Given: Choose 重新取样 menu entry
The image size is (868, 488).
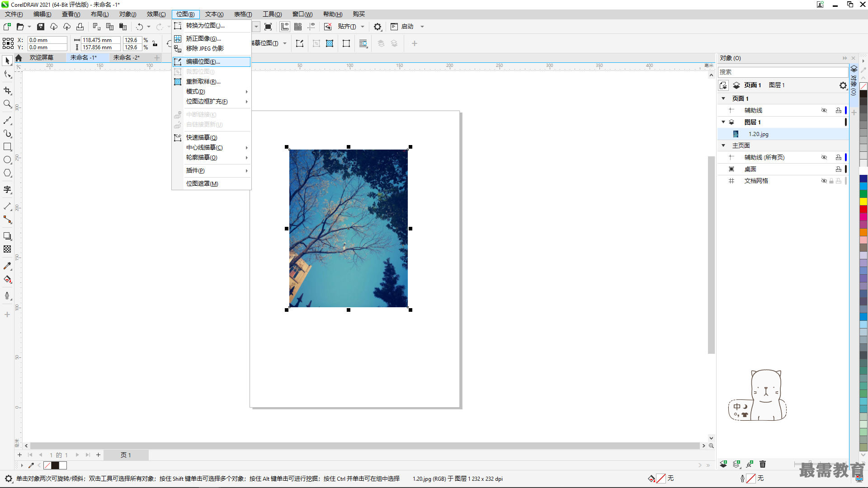Looking at the screenshot, I should 212,81.
